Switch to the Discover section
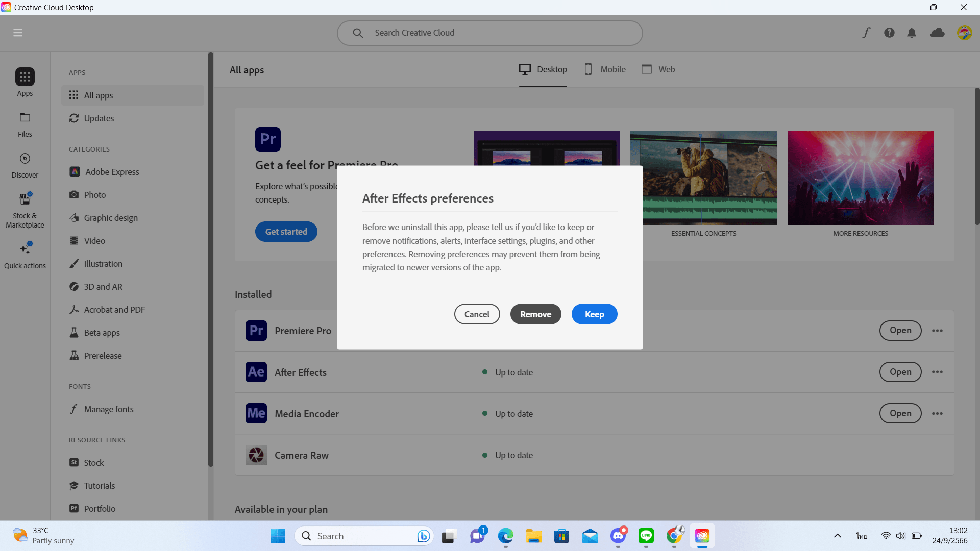The width and height of the screenshot is (980, 551). pos(24,164)
